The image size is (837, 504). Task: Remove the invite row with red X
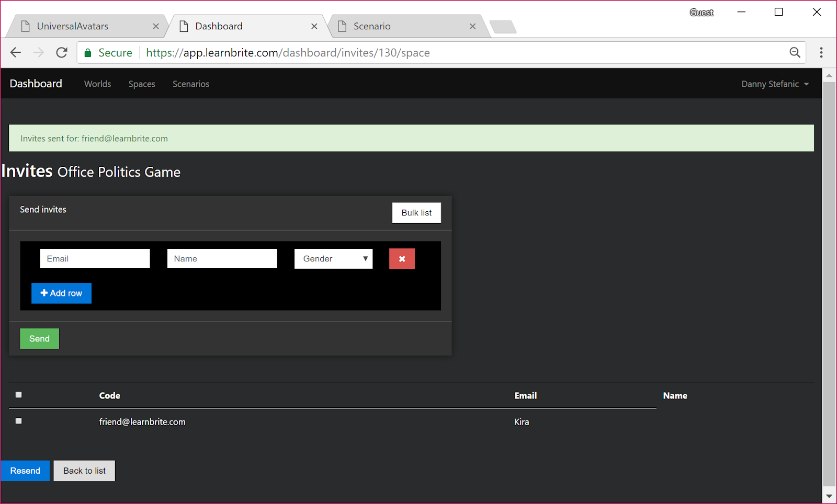(402, 259)
